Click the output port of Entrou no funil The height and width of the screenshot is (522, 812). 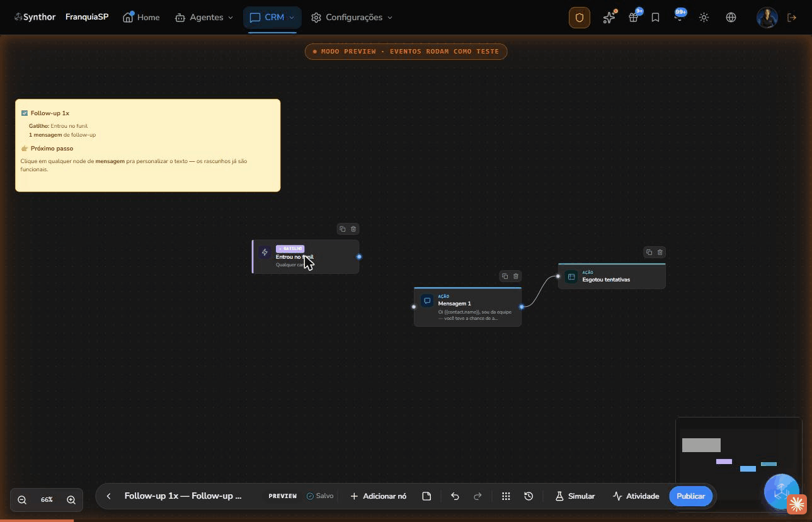[x=359, y=257]
